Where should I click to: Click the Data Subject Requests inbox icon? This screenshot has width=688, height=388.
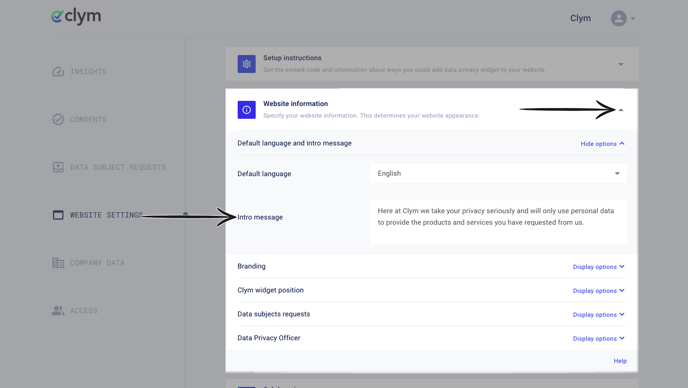point(58,167)
